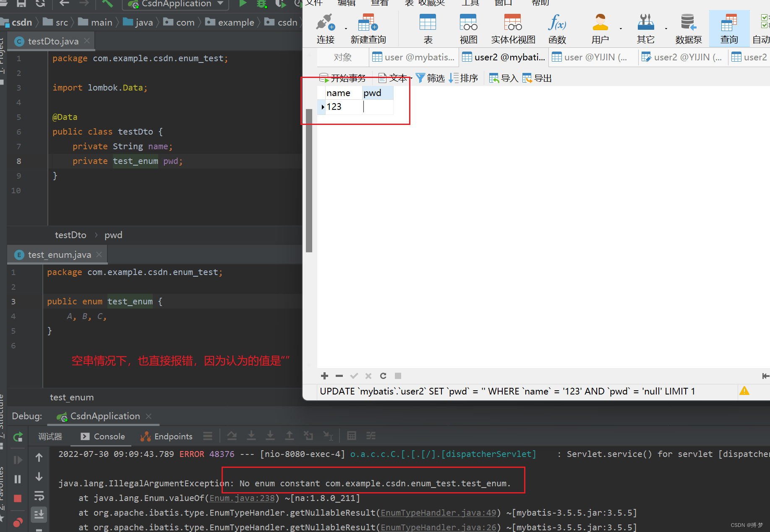Click the 筛选 filter button
The image size is (770, 532).
click(430, 78)
